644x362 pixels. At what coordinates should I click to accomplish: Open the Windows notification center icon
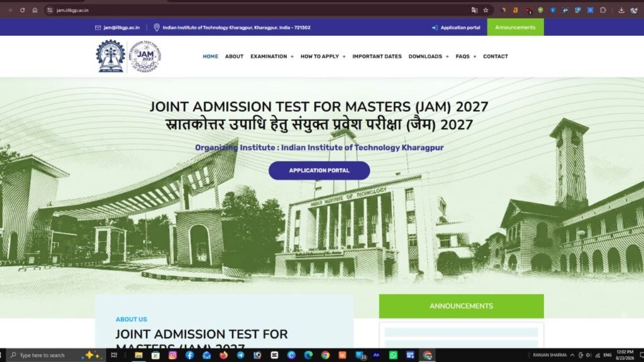[x=641, y=355]
